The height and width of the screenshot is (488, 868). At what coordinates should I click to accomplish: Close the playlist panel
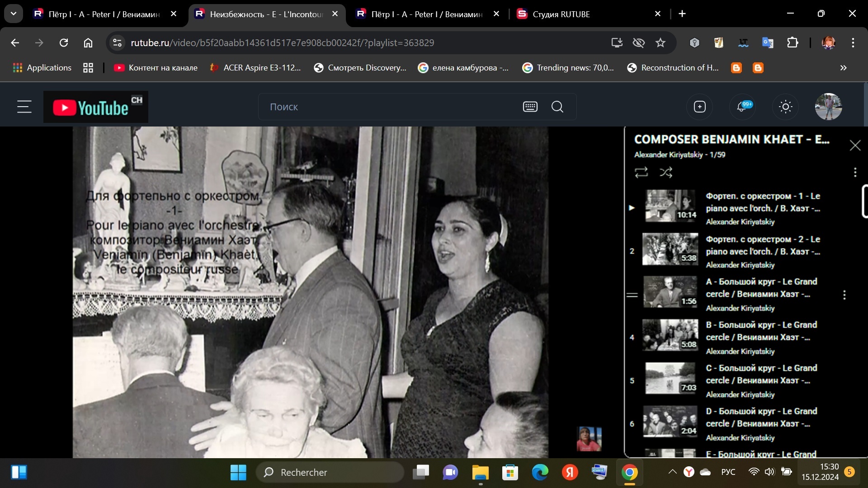(x=854, y=145)
